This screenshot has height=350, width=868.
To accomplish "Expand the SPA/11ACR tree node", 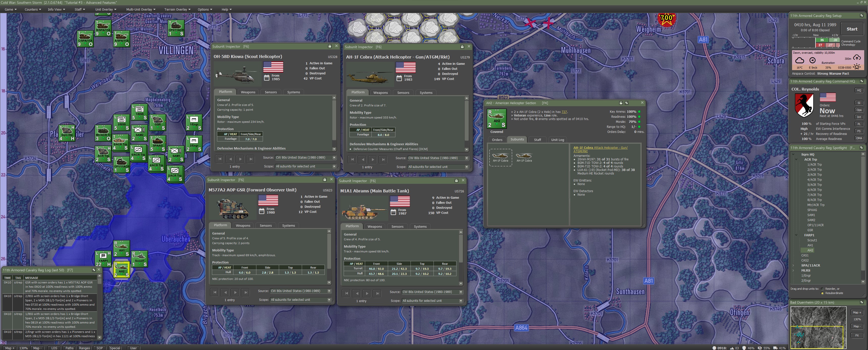I will click(794, 266).
